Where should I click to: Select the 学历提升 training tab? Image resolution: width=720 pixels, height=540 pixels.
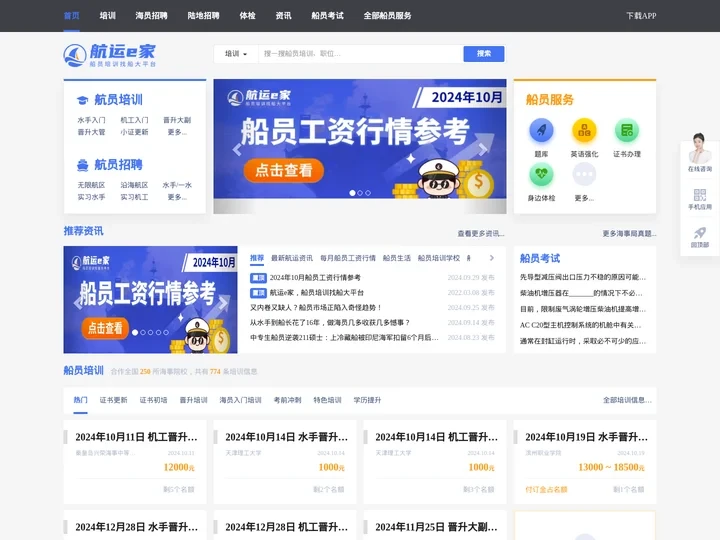(367, 400)
